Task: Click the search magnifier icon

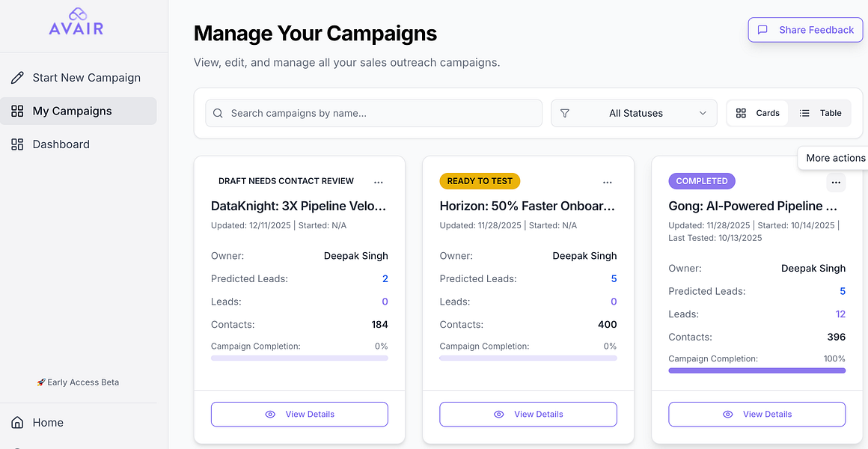Action: (x=218, y=114)
